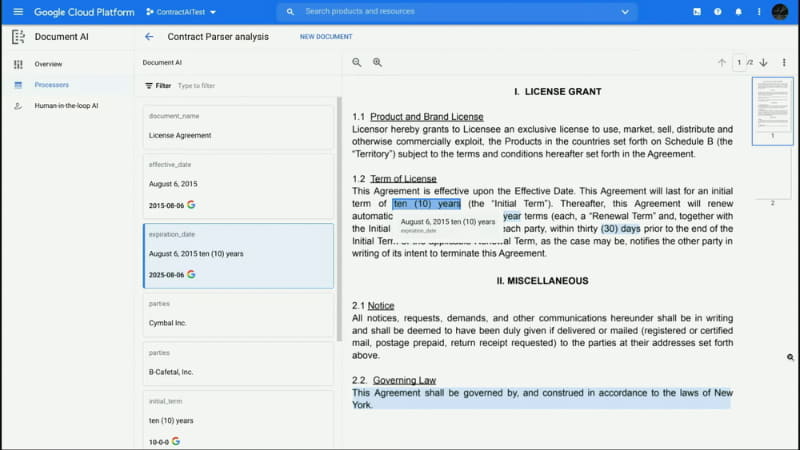Screen dimensions: 800x450
Task: Go back using the left arrow
Action: pyautogui.click(x=149, y=37)
